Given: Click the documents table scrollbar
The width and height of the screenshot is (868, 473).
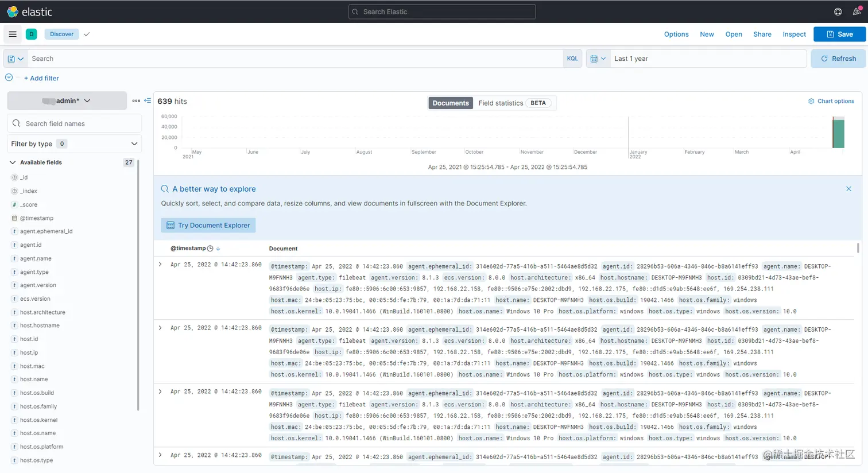Looking at the screenshot, I should (858, 247).
